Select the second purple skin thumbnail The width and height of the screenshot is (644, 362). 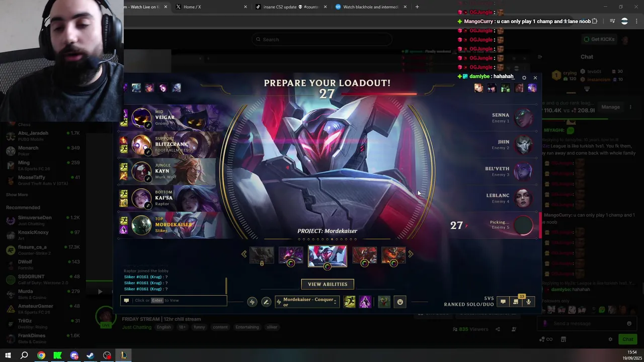tap(291, 255)
